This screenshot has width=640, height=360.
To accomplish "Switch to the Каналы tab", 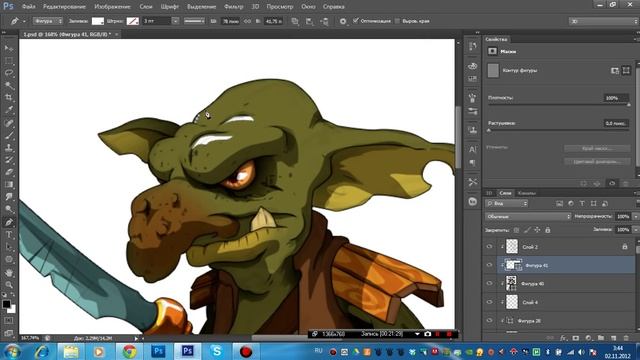I will click(x=527, y=193).
